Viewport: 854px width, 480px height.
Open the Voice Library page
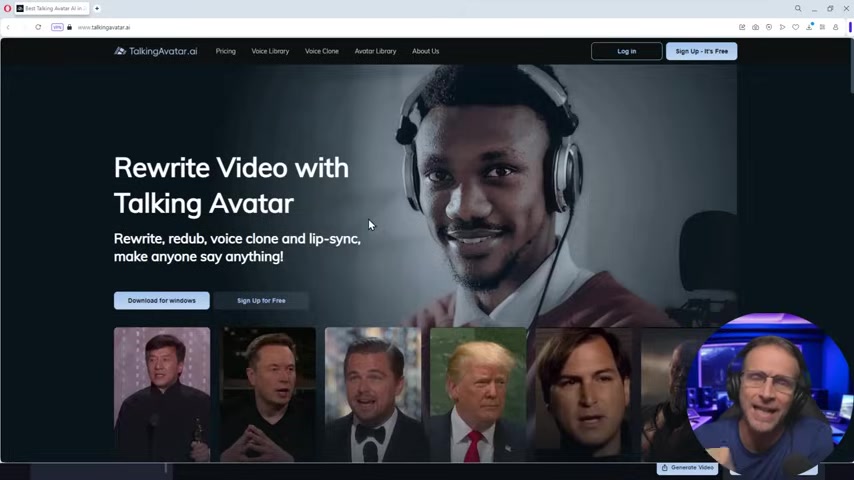tap(270, 51)
